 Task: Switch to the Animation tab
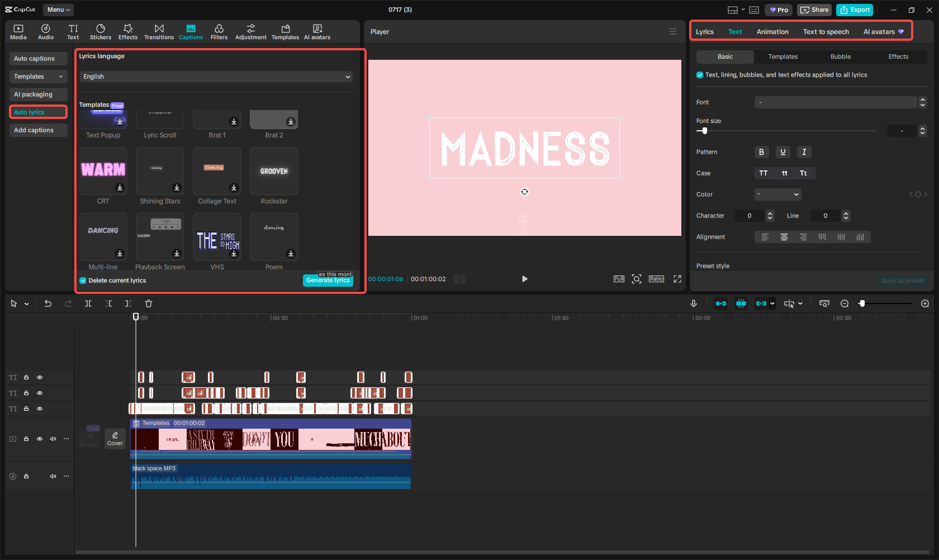tap(772, 31)
